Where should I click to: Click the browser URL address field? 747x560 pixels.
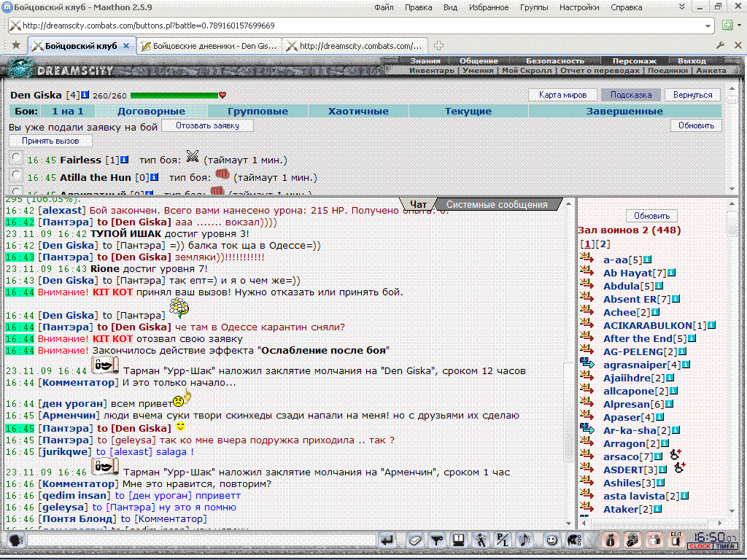click(x=362, y=26)
